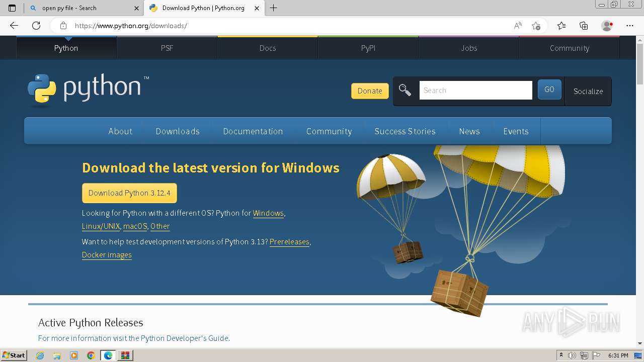
Task: Select the PyPI top bar tab
Action: coord(368,48)
